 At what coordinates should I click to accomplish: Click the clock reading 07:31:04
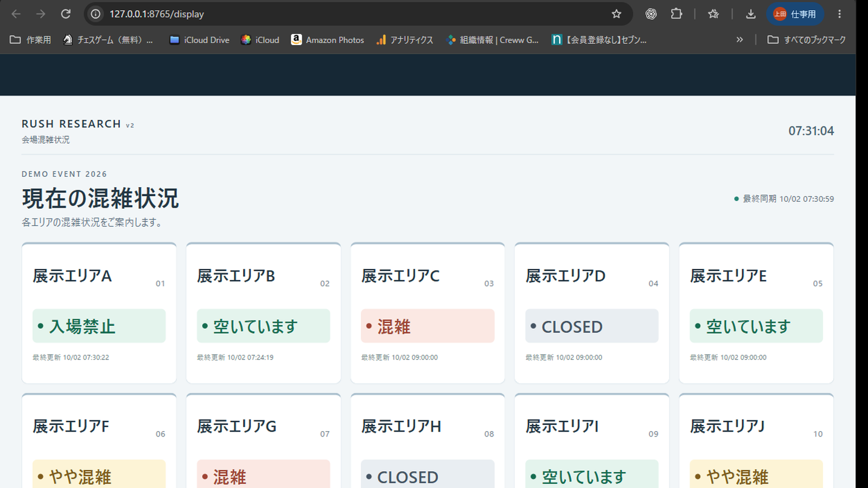pyautogui.click(x=811, y=131)
